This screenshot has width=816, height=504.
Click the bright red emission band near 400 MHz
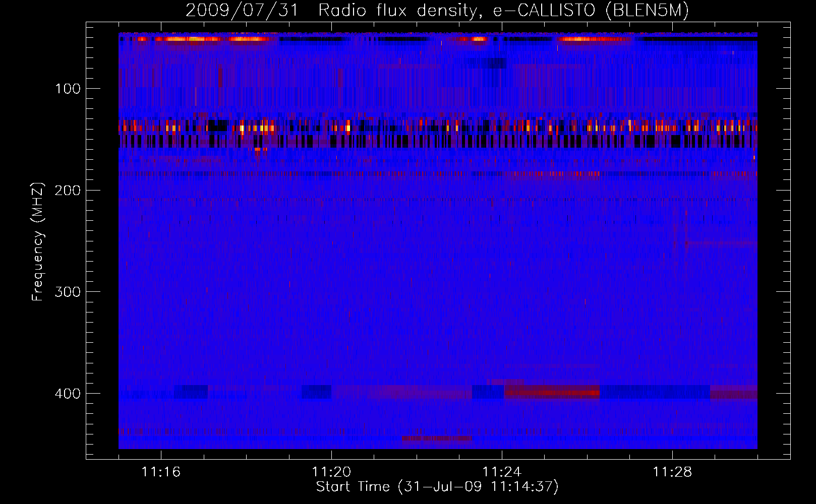coord(552,392)
